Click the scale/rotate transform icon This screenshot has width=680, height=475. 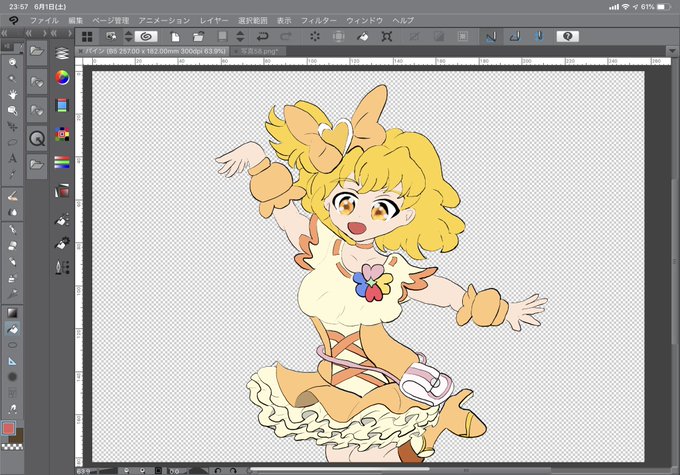pyautogui.click(x=386, y=37)
